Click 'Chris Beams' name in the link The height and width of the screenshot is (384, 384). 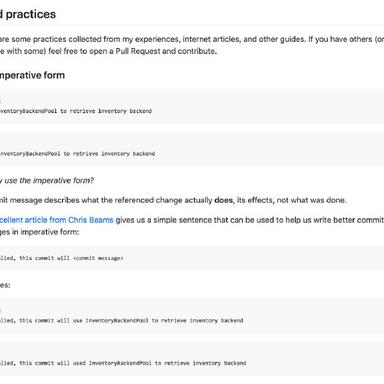[91, 220]
